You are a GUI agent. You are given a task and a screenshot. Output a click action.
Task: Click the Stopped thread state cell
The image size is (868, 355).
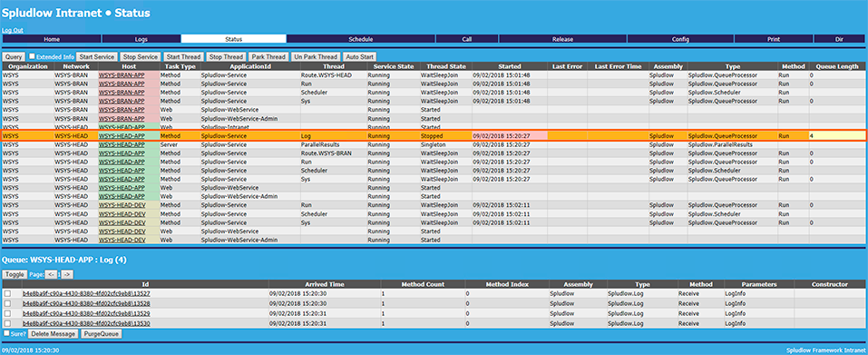tap(445, 135)
